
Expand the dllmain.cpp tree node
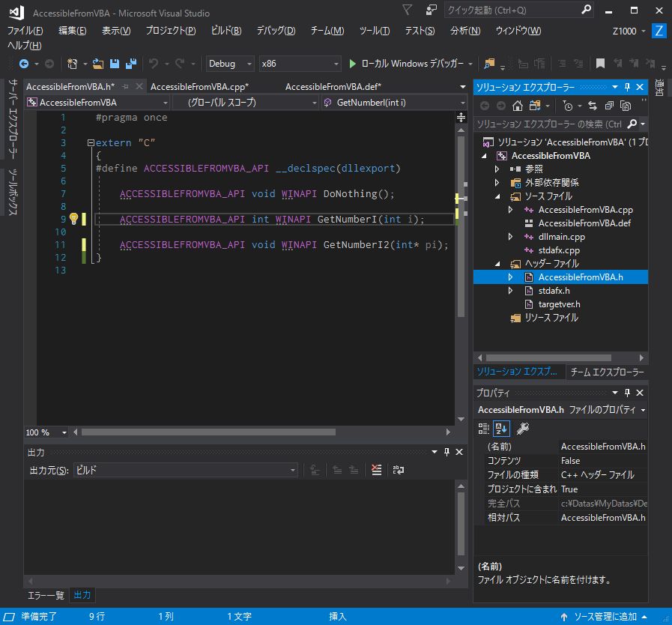[510, 237]
